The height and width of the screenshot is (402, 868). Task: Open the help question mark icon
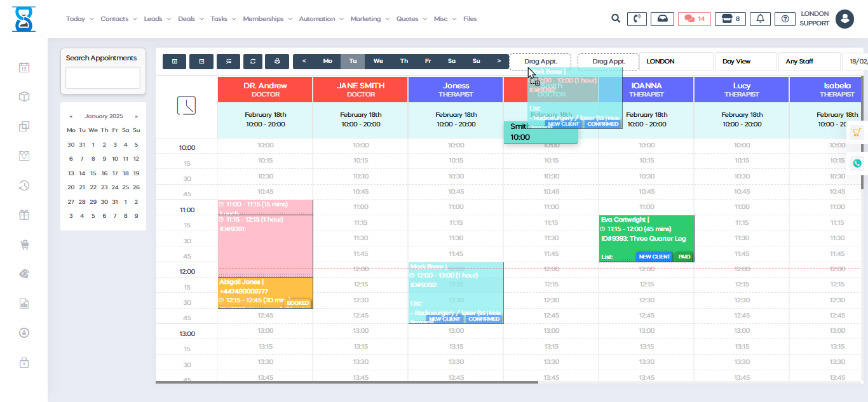[785, 19]
